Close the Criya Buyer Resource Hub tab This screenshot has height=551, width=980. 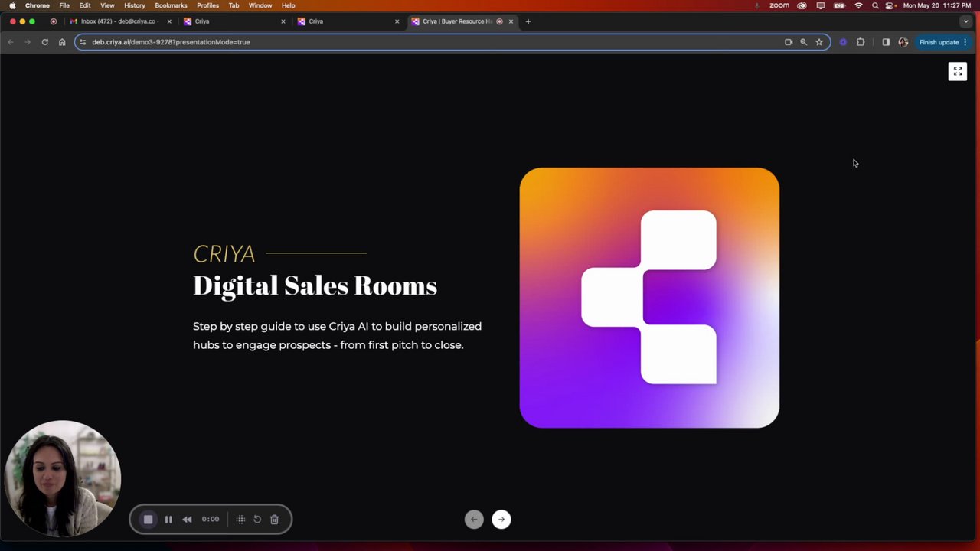click(x=511, y=21)
